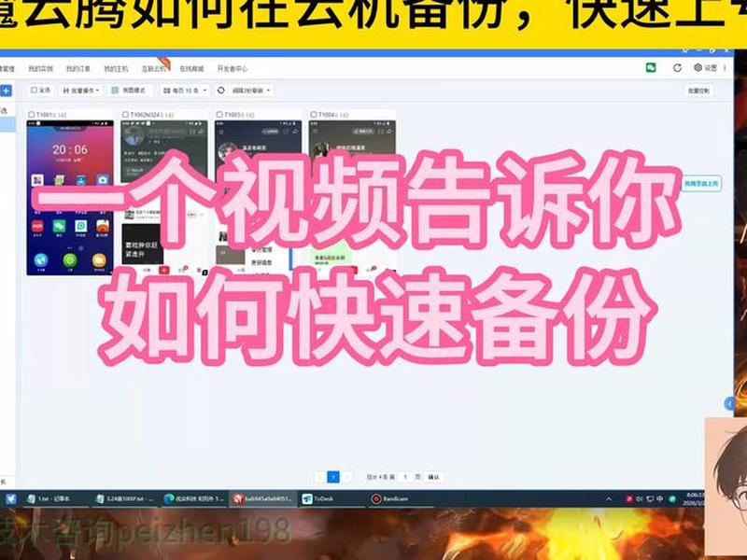The image size is (747, 560).
Task: Open the T1003 cloud phone screen thumbnail
Action: 258,197
